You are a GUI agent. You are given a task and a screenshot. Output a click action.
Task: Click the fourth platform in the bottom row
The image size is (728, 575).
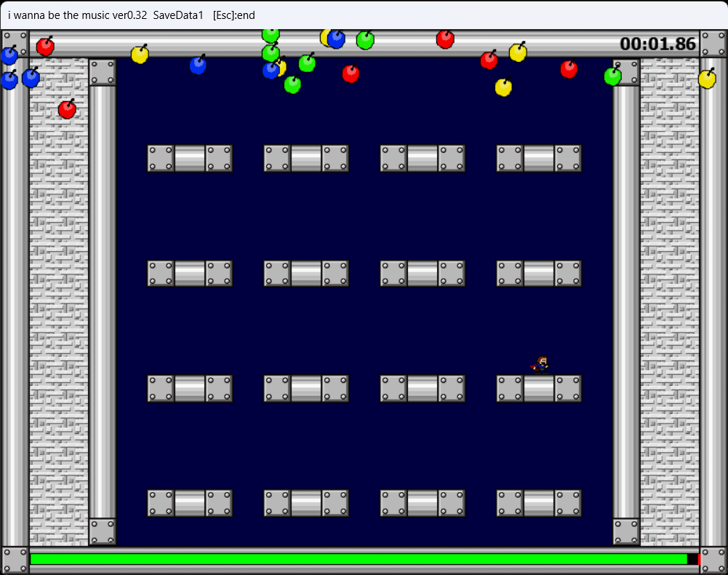539,503
